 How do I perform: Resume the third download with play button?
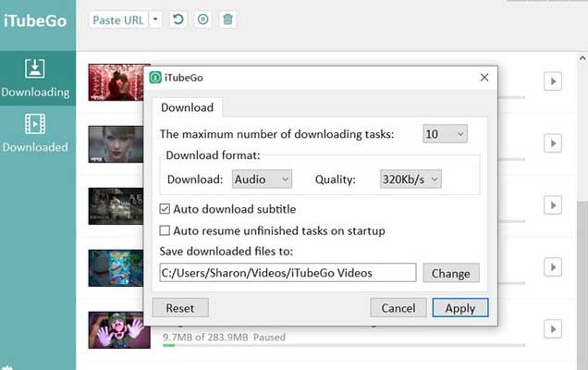(553, 205)
